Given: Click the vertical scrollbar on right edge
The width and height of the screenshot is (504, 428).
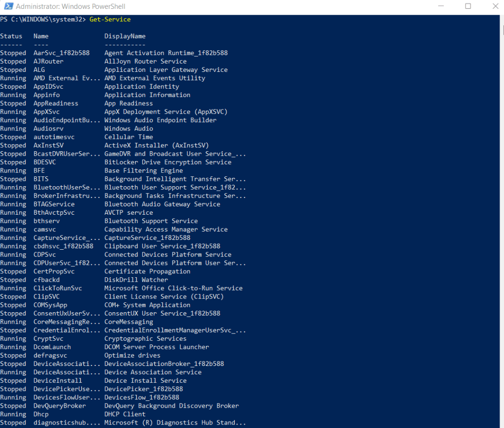Looking at the screenshot, I should click(502, 221).
